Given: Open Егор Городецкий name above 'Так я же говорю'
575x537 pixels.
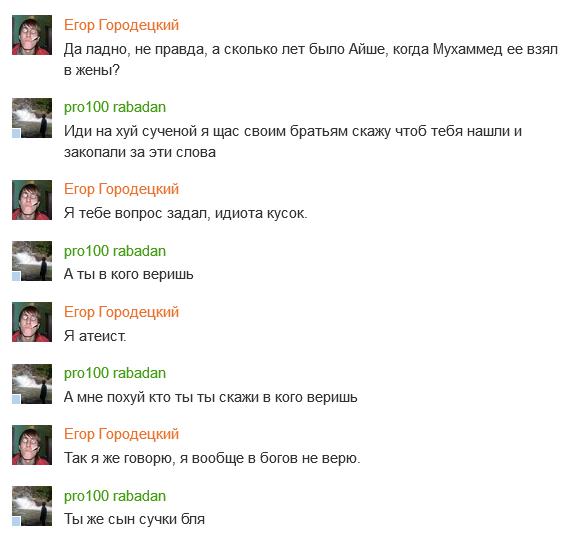Looking at the screenshot, I should tap(121, 434).
